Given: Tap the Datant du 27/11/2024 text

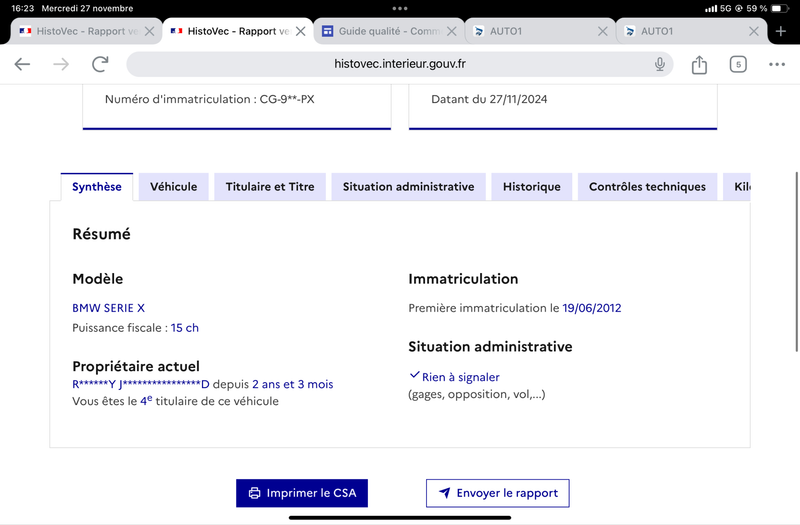Looking at the screenshot, I should point(489,99).
